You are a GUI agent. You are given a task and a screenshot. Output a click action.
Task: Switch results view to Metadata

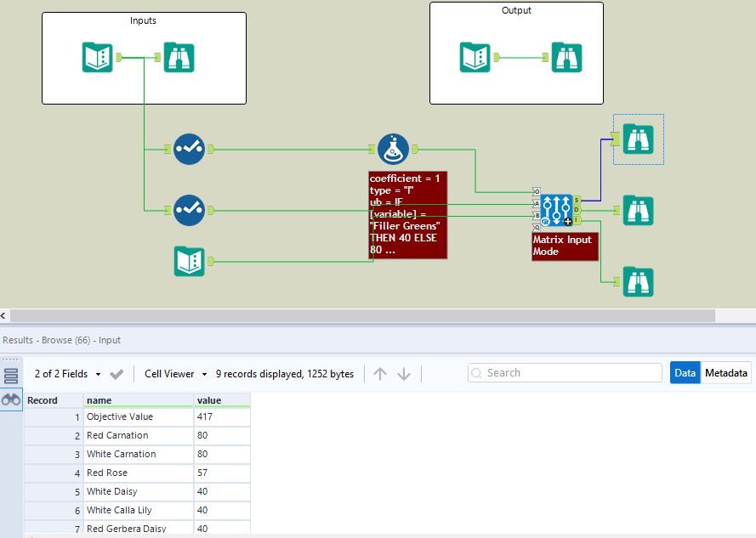[725, 373]
